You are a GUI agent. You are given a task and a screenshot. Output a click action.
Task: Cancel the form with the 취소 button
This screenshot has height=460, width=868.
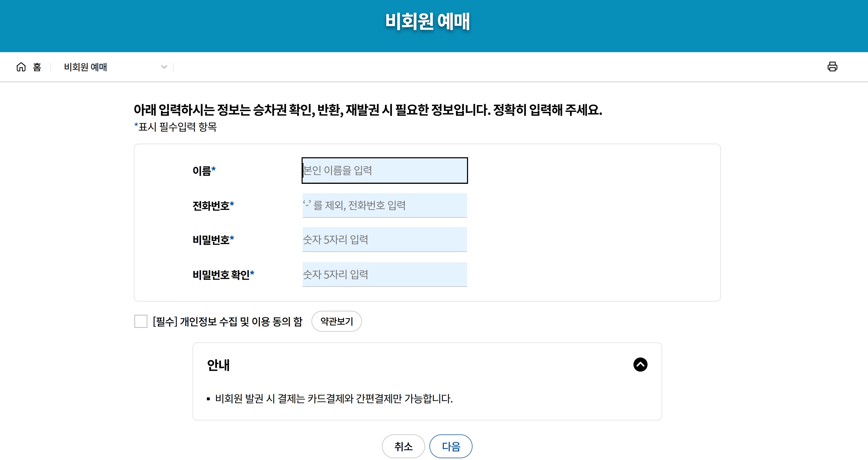coord(403,446)
